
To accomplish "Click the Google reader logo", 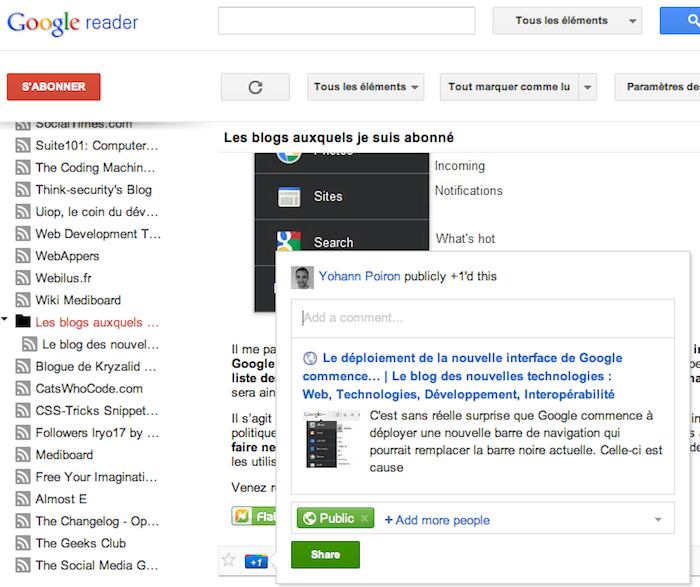I will (73, 22).
